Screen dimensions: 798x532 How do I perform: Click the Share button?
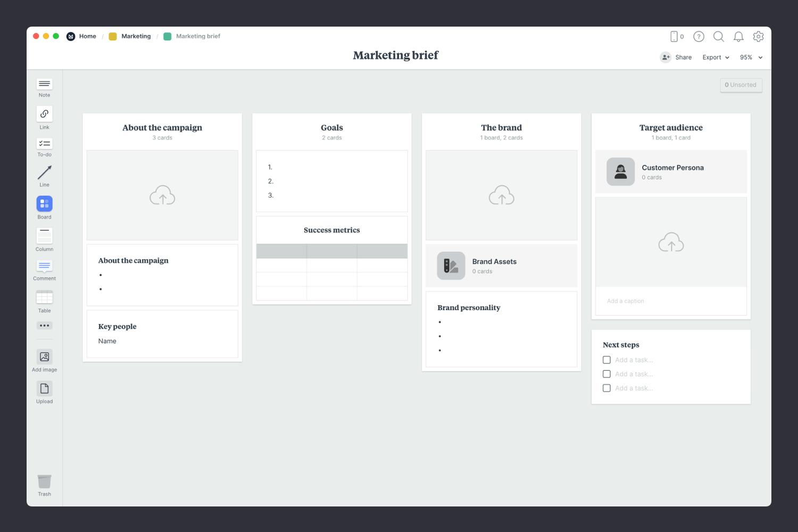click(676, 57)
